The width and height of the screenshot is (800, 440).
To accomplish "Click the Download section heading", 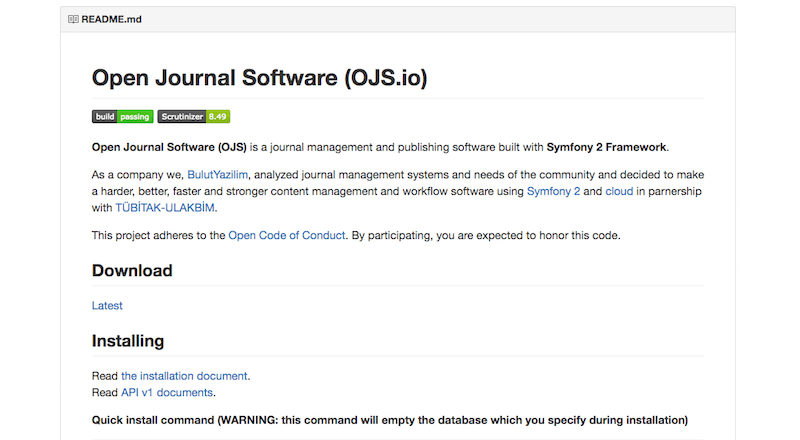I will tap(132, 270).
